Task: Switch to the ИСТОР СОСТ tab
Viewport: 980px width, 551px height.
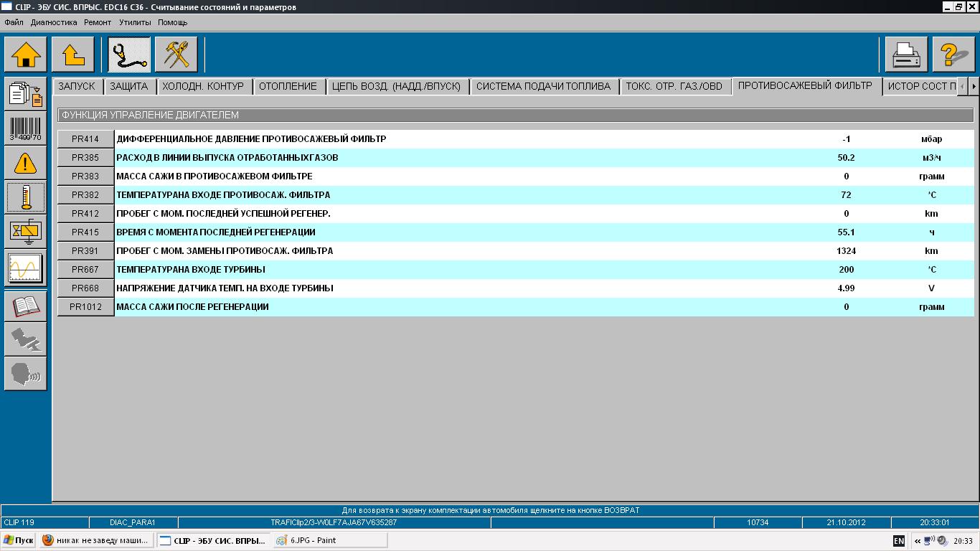Action: pyautogui.click(x=921, y=86)
